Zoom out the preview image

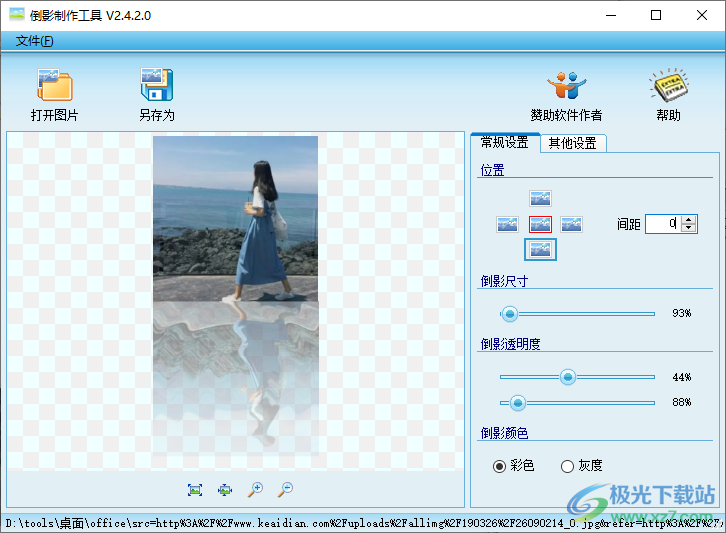point(286,489)
